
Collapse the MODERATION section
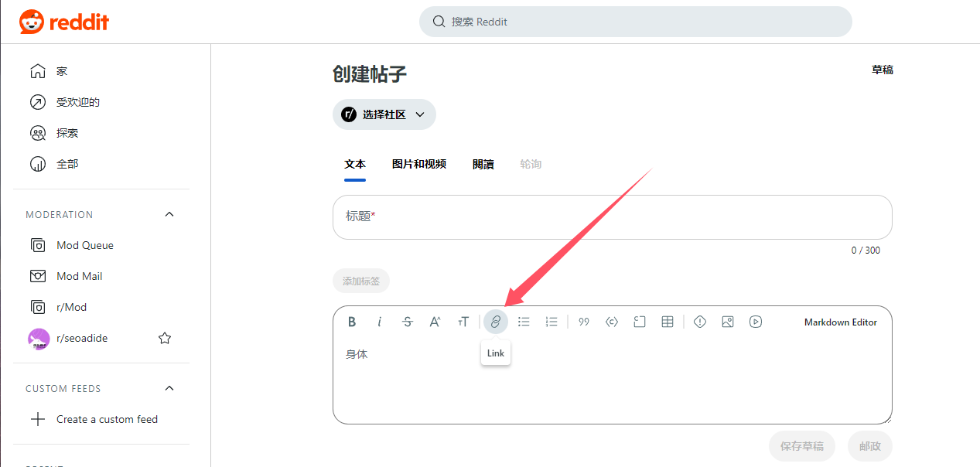169,214
